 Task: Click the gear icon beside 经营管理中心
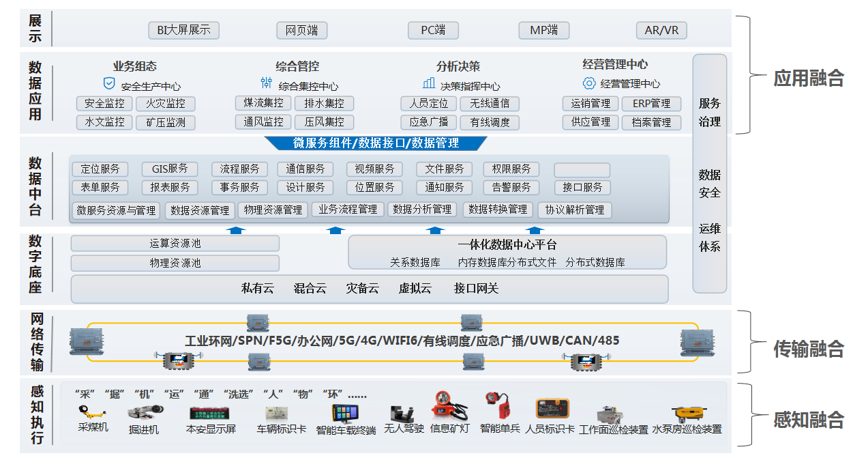589,83
